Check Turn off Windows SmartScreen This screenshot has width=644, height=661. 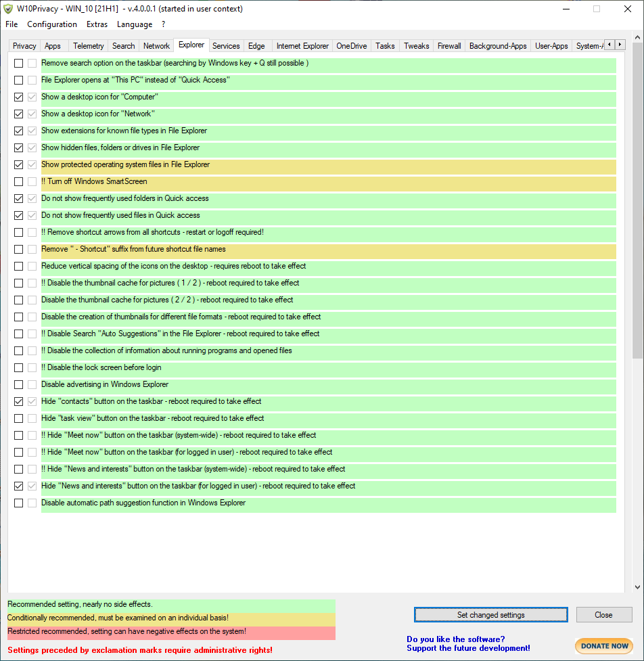click(x=18, y=182)
